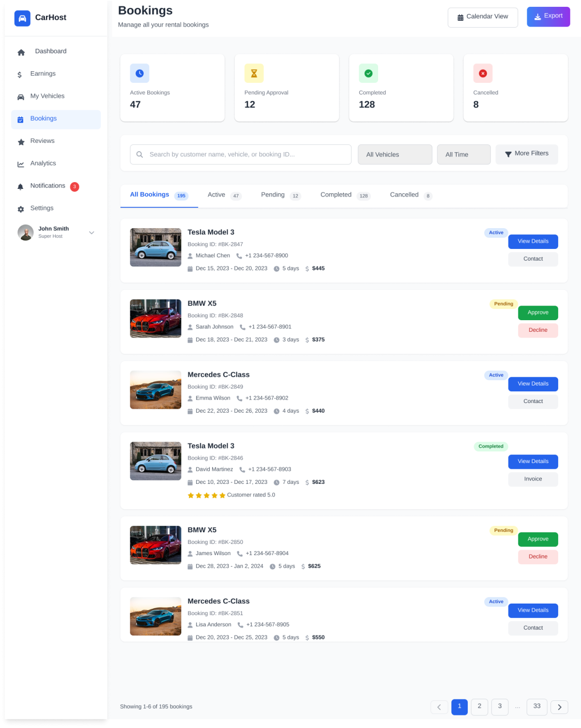This screenshot has width=581, height=728.
Task: Click the Cancelled red X icon
Action: (x=483, y=74)
